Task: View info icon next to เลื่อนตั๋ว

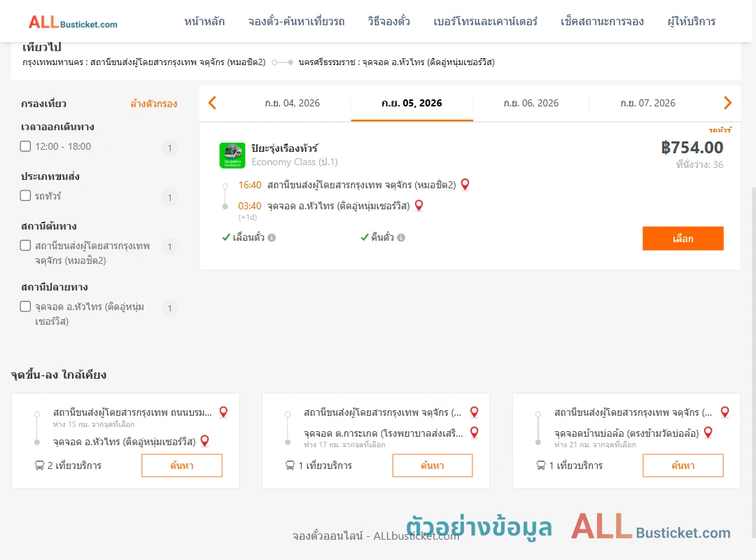Action: point(272,237)
